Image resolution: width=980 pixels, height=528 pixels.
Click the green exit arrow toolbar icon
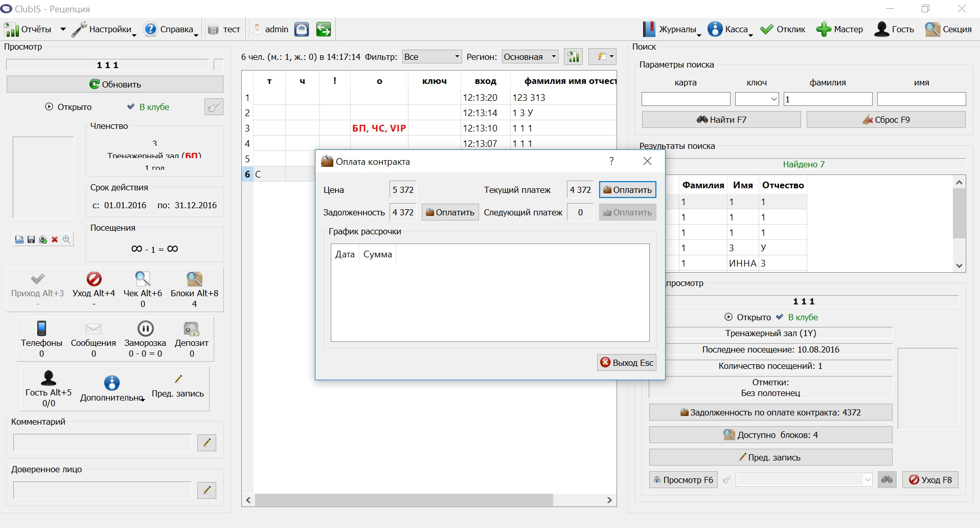tap(323, 29)
